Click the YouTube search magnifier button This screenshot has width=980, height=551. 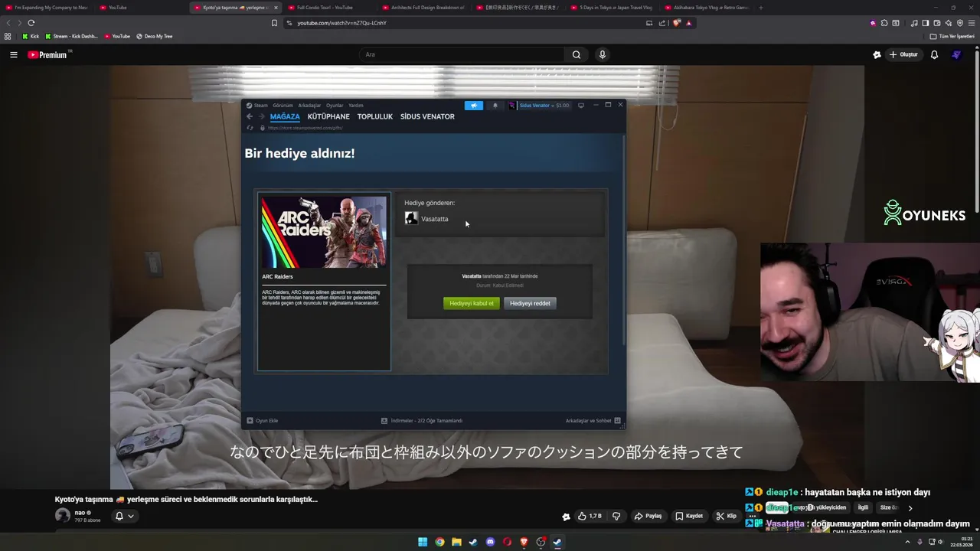[x=577, y=54]
